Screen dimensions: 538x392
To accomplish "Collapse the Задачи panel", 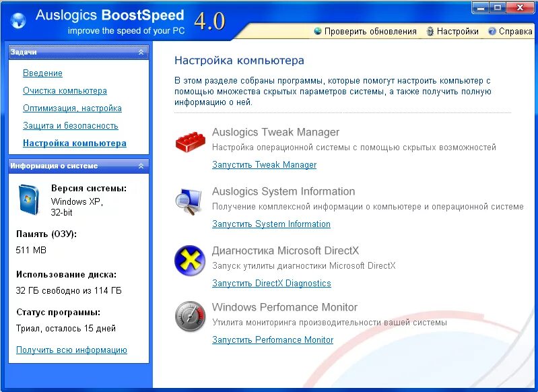I will pyautogui.click(x=141, y=52).
